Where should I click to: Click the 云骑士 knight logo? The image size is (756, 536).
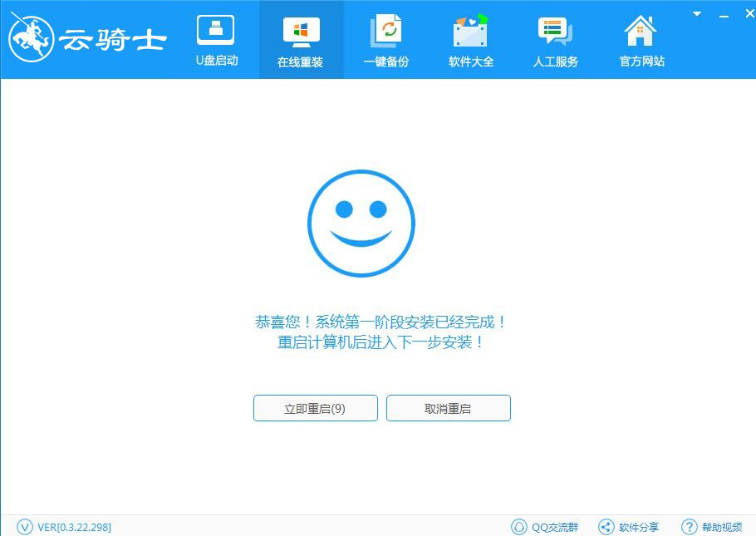pos(83,37)
